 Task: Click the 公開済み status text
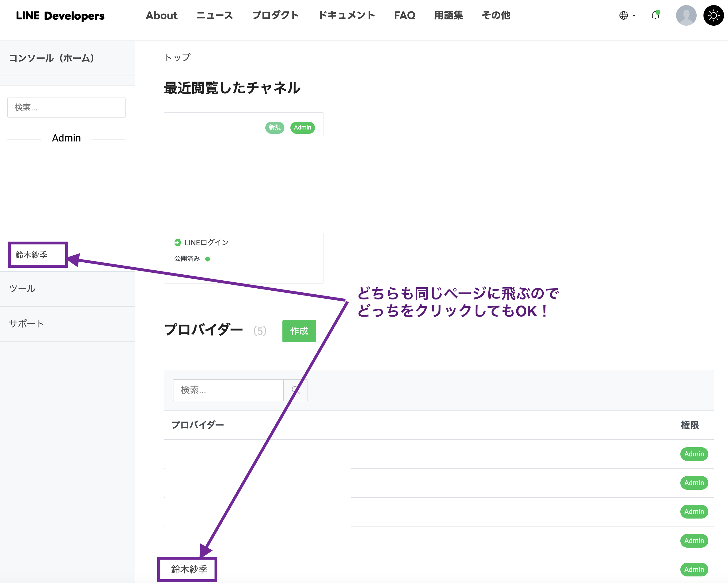pos(187,259)
